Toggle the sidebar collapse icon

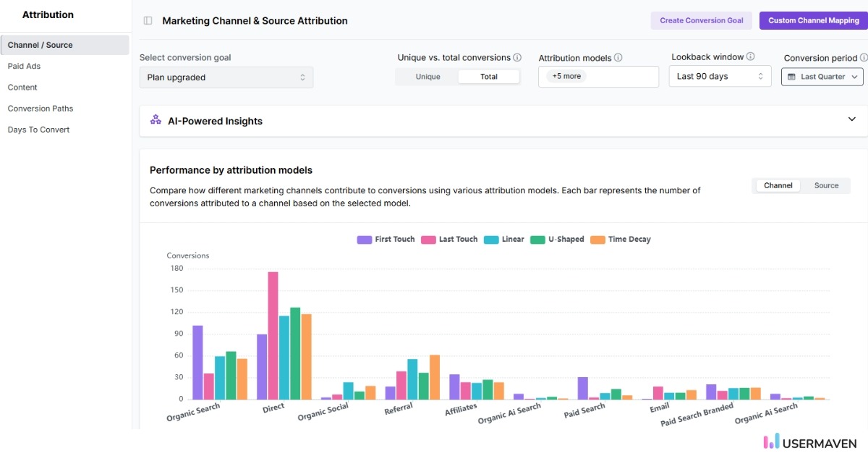(148, 21)
